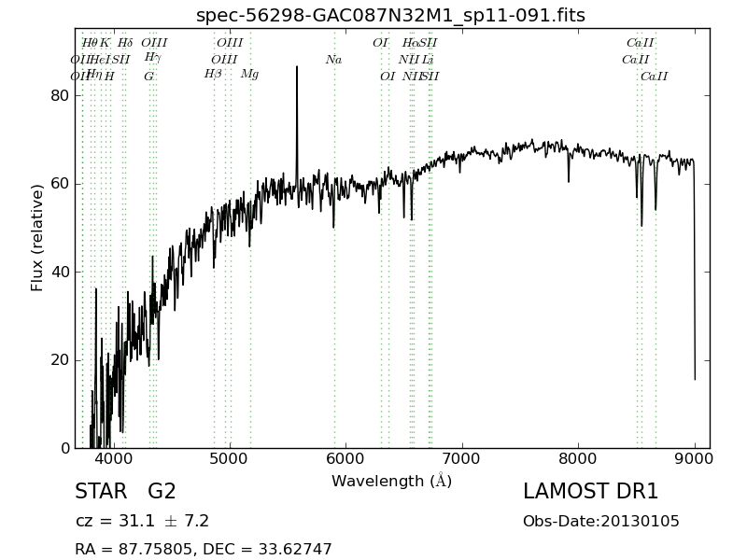Click the LAMOST DR1 survey label

pos(590,491)
